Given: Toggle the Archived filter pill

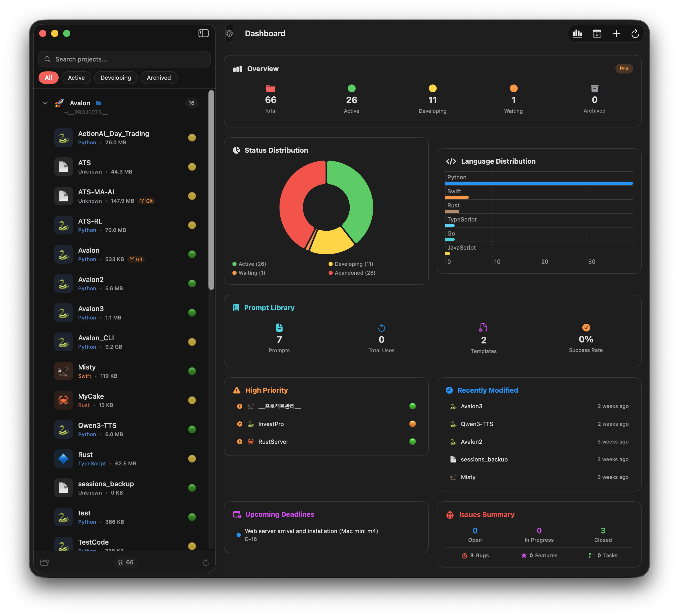Looking at the screenshot, I should (x=159, y=77).
